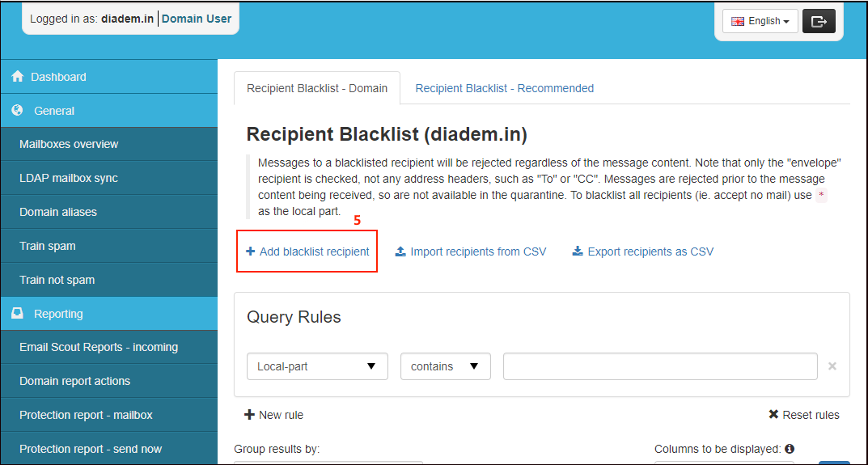Click the info icon beside Columns to be displayed
The height and width of the screenshot is (465, 868).
tap(789, 449)
